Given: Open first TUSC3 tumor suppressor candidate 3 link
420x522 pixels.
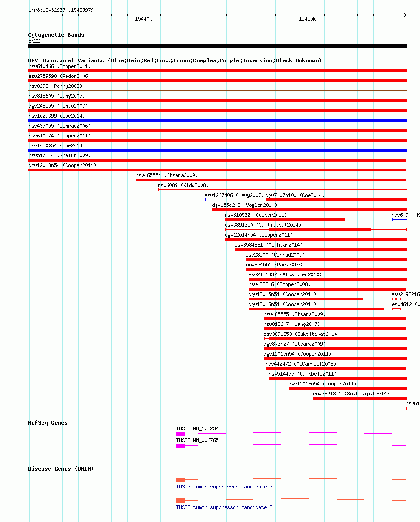Looking at the screenshot, I should click(225, 487).
